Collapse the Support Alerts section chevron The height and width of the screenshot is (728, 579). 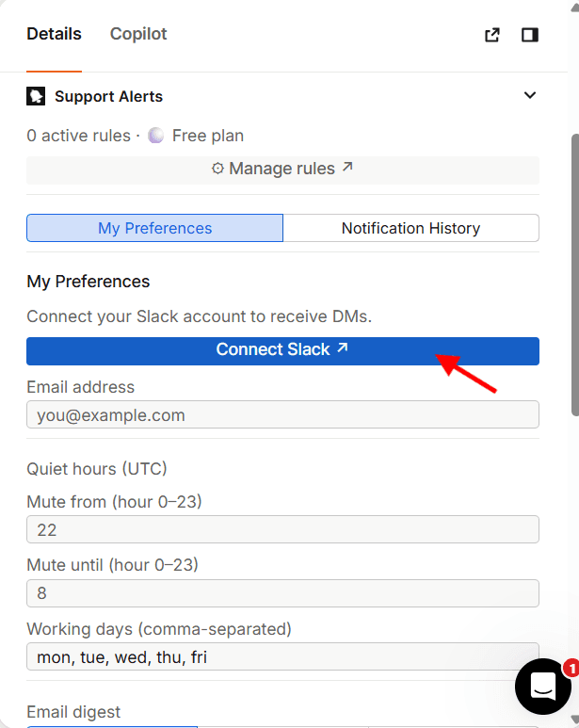click(x=530, y=95)
